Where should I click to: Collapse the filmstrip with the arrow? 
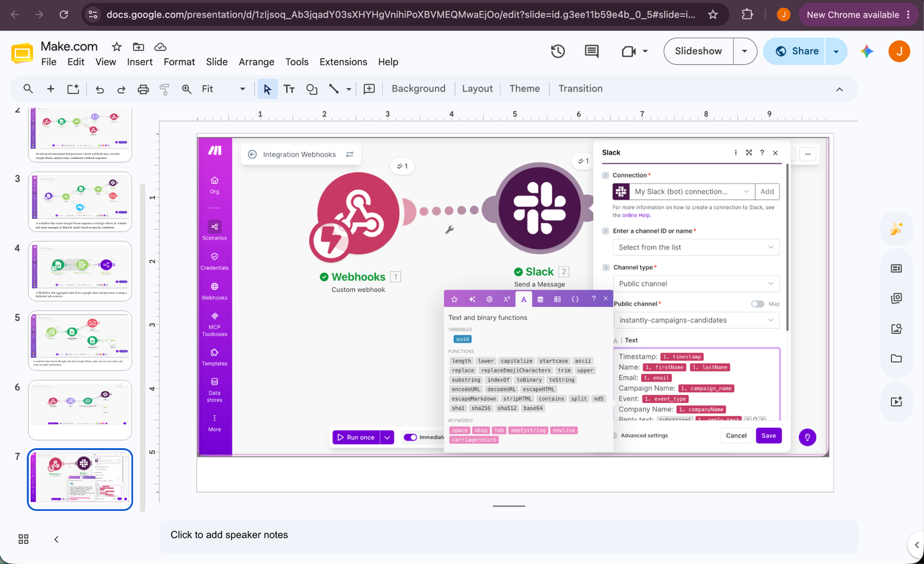coord(56,539)
